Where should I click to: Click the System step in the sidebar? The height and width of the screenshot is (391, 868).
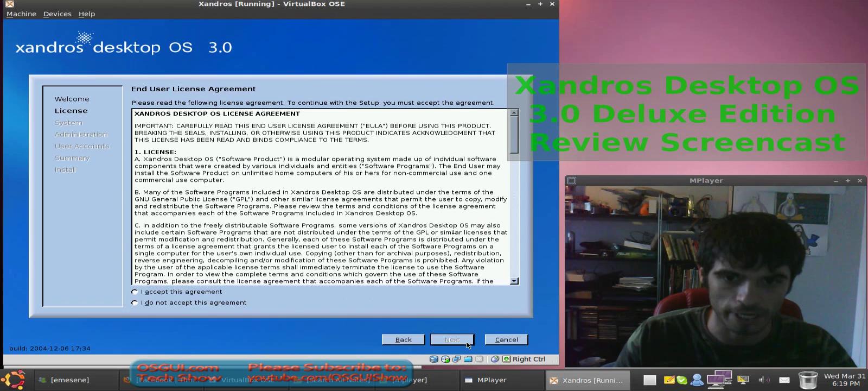pyautogui.click(x=68, y=123)
